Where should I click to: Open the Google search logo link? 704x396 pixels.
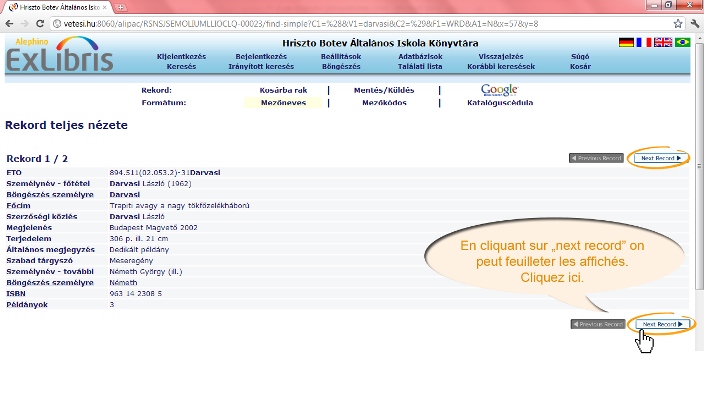(500, 90)
